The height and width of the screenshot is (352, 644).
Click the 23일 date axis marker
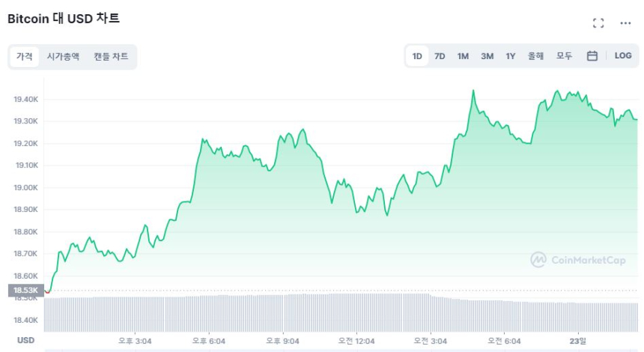pyautogui.click(x=577, y=341)
